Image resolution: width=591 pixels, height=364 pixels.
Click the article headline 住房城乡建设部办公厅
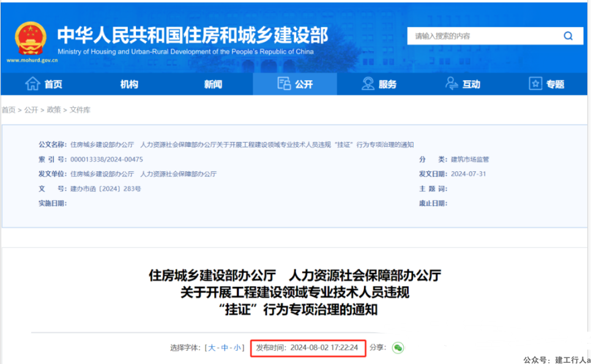pos(212,275)
